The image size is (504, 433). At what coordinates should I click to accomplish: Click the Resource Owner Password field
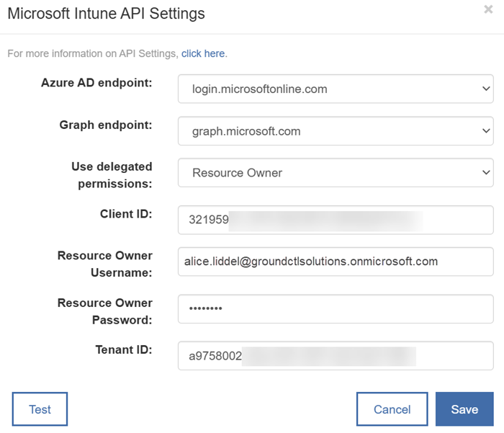[x=335, y=309]
